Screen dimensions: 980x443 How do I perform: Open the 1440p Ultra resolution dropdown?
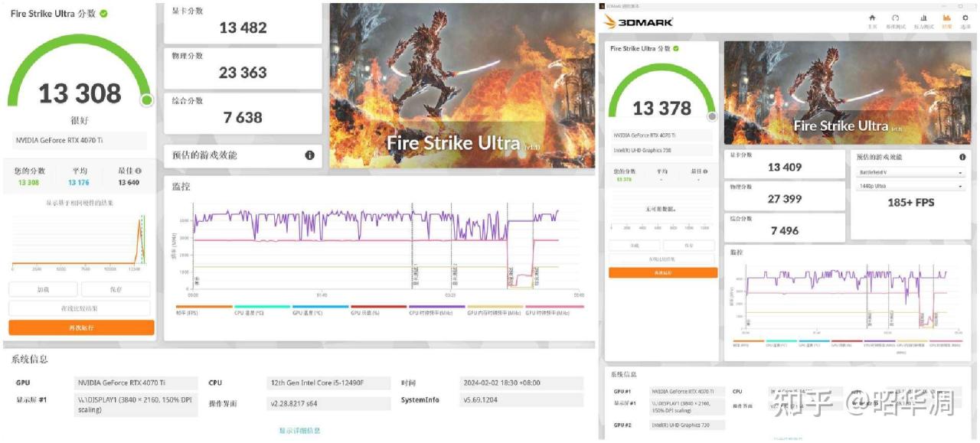(x=910, y=186)
